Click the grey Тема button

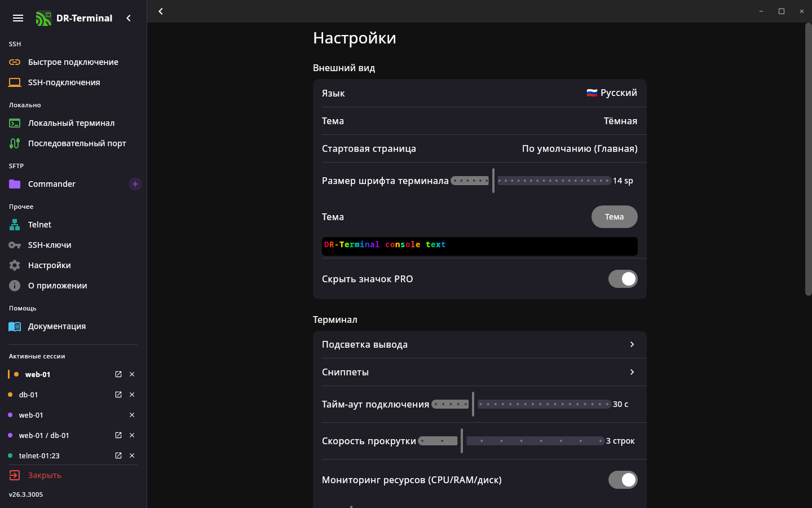pyautogui.click(x=615, y=217)
